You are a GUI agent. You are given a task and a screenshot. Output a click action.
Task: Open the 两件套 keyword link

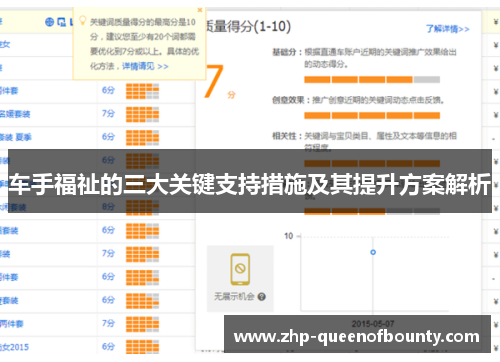tap(12, 324)
